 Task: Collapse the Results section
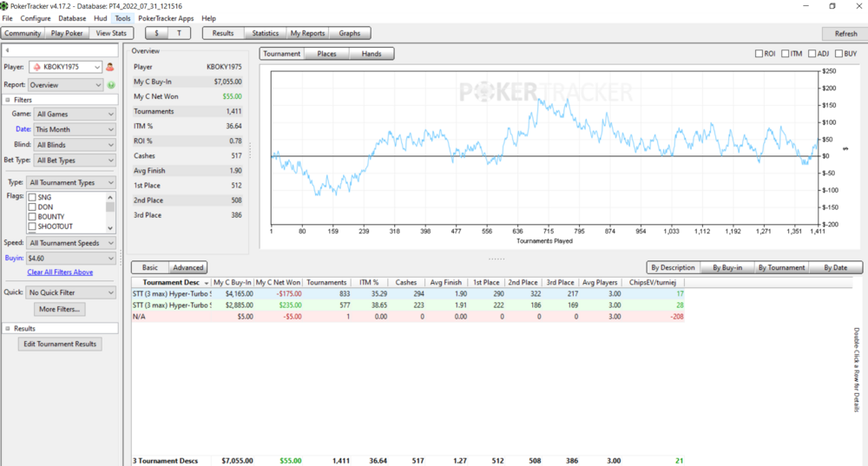click(x=8, y=329)
